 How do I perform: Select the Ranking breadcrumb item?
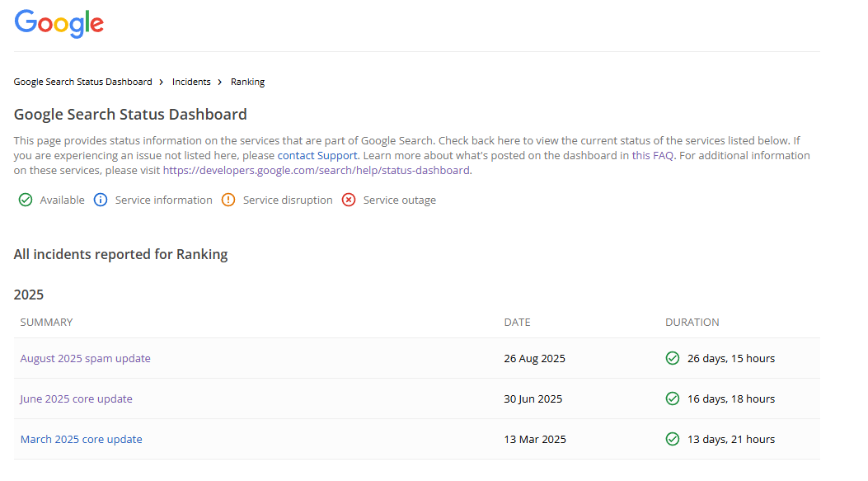(247, 82)
